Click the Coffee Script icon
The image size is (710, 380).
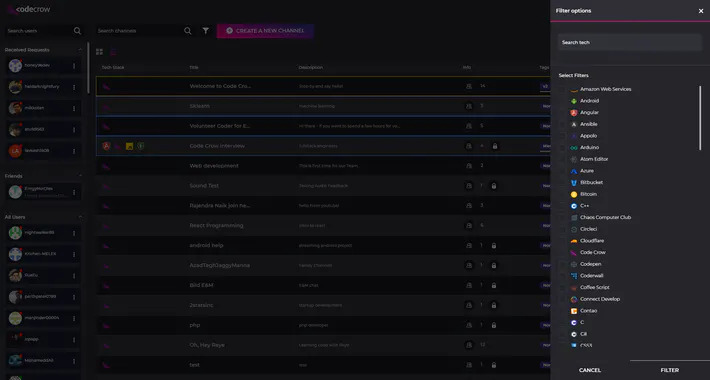tap(574, 288)
